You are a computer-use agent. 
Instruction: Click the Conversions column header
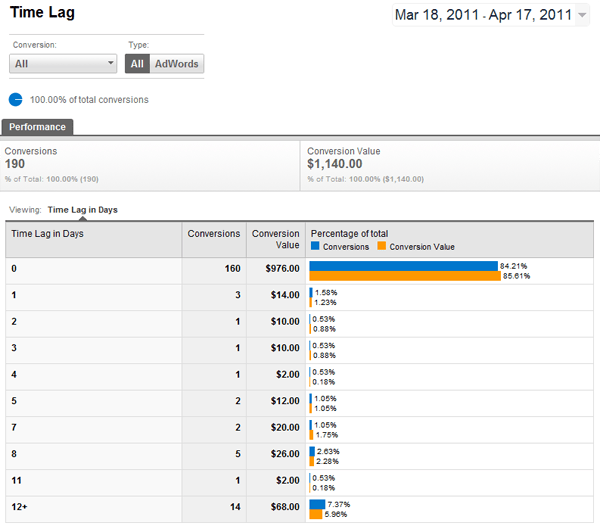215,233
